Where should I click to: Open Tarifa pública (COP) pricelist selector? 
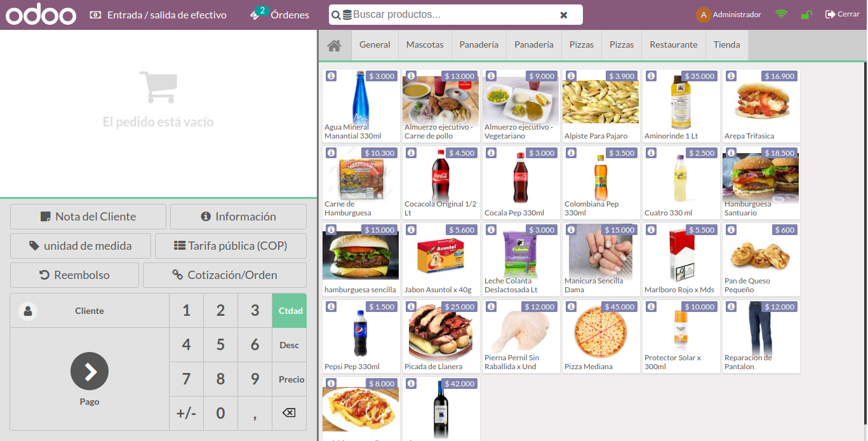231,246
